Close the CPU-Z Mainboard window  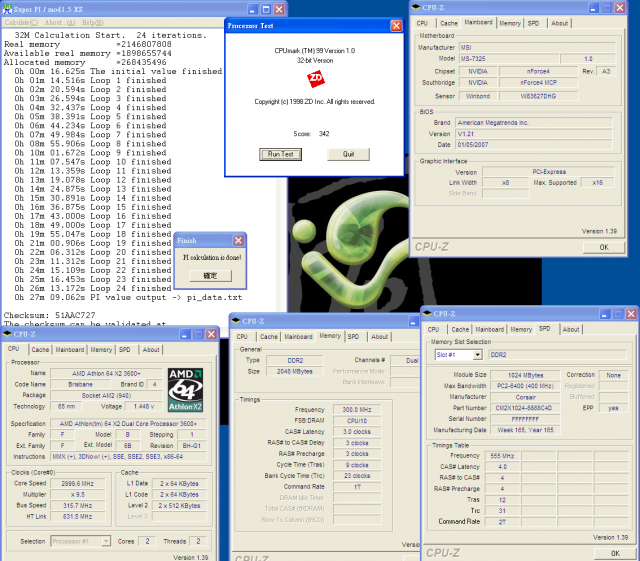(620, 7)
